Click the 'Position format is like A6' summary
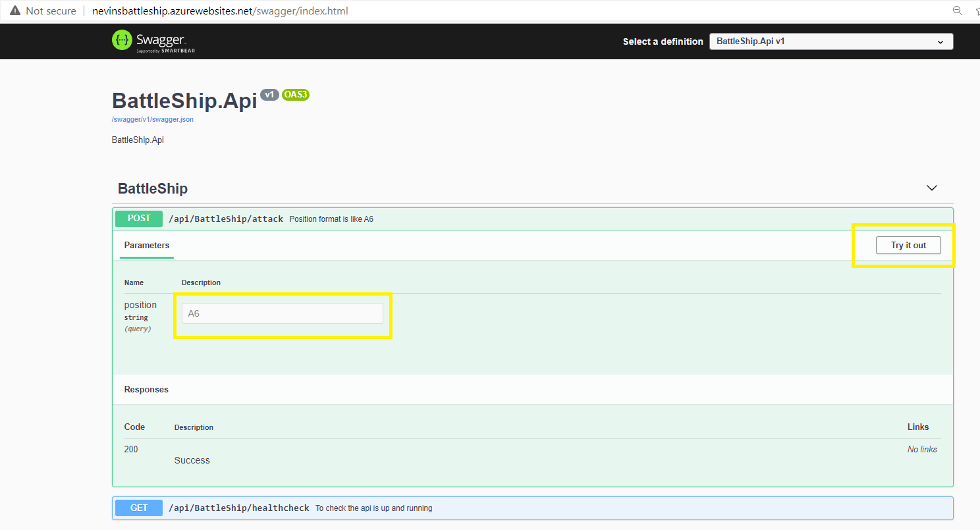The width and height of the screenshot is (980, 530). [331, 219]
